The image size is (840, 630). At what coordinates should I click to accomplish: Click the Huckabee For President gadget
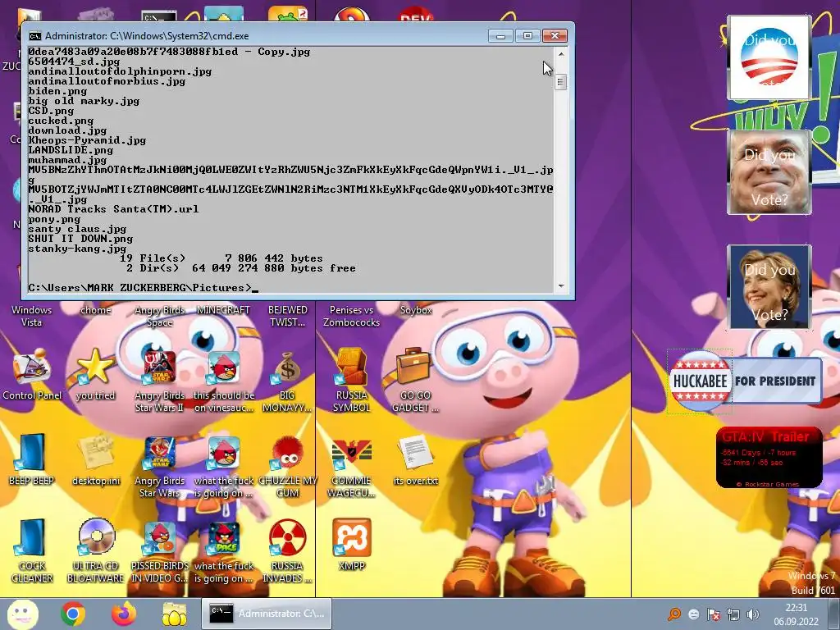[x=745, y=381]
